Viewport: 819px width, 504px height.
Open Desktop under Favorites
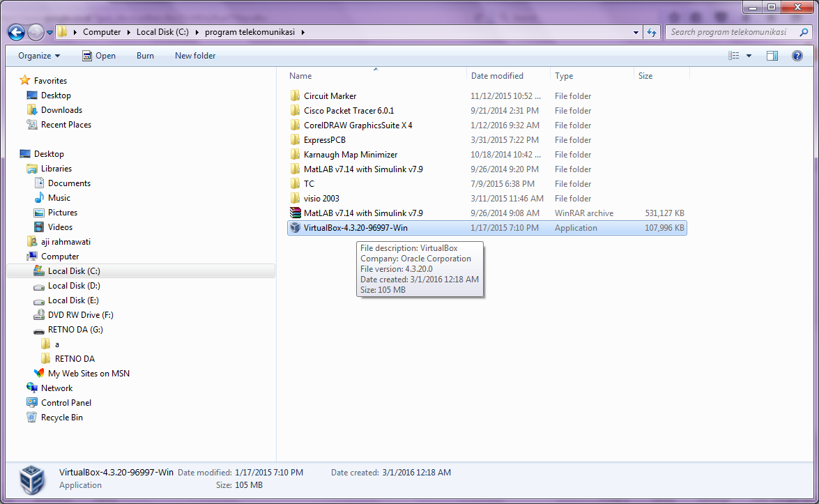coord(56,95)
